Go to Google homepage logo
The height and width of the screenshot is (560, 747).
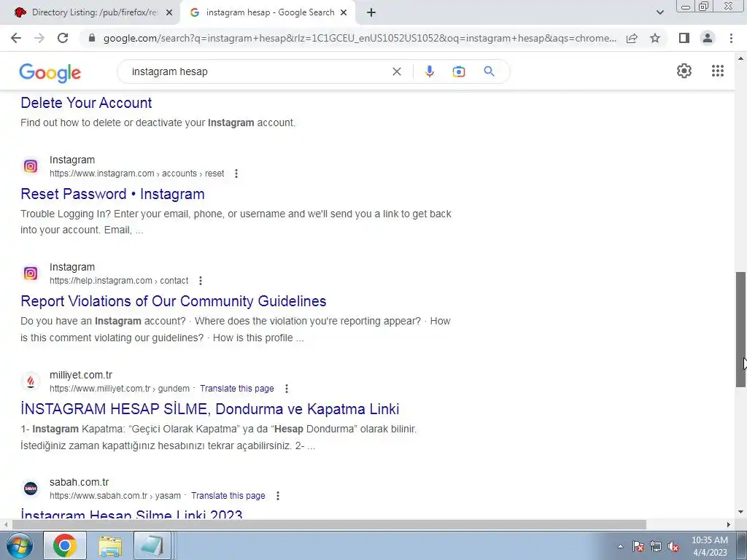[50, 73]
